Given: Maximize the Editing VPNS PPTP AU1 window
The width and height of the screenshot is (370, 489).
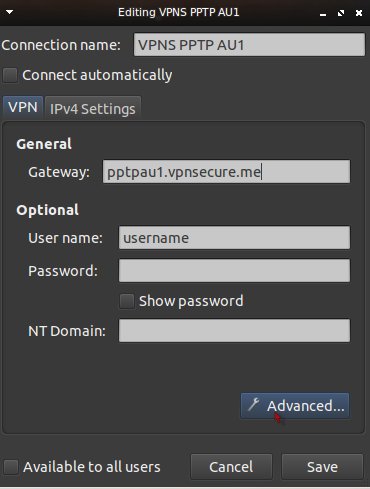Looking at the screenshot, I should 341,13.
